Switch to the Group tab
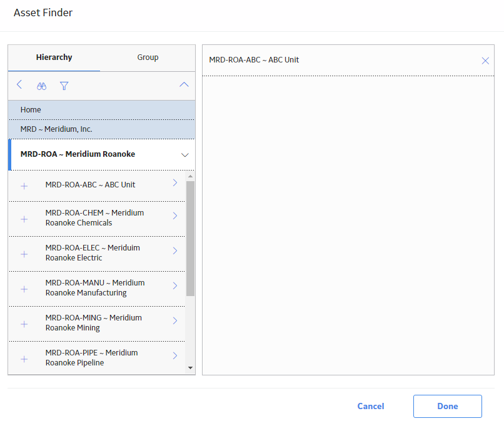 tap(148, 57)
